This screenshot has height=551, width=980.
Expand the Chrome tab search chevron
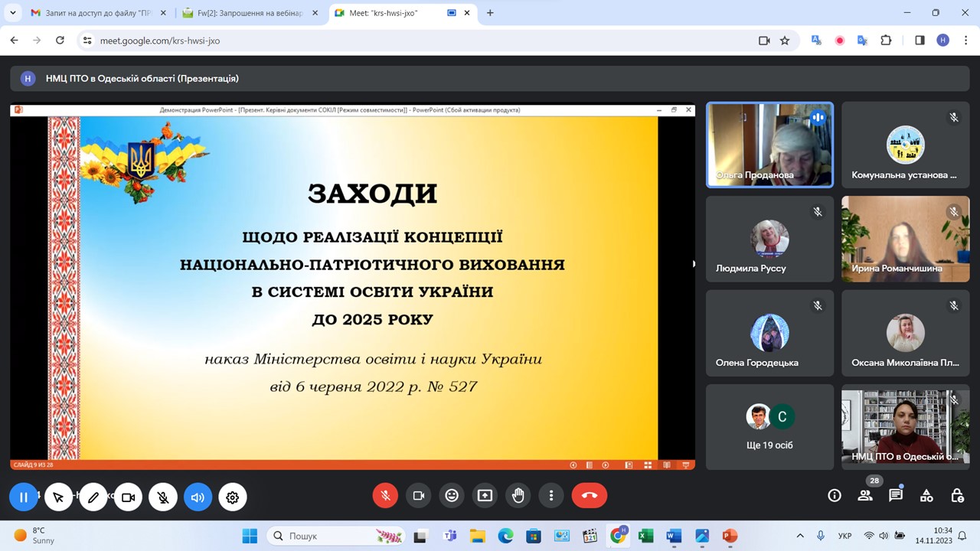click(x=13, y=13)
